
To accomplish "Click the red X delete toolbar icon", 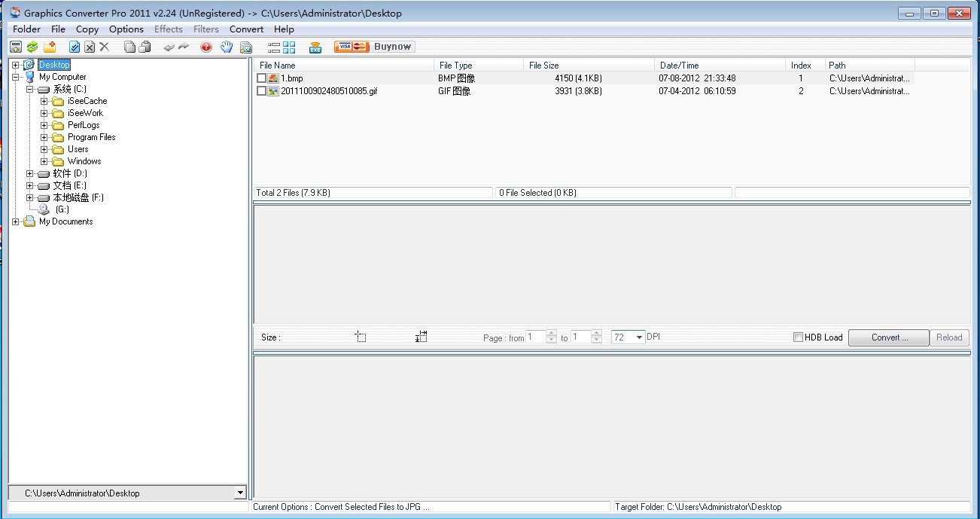I will pyautogui.click(x=105, y=47).
